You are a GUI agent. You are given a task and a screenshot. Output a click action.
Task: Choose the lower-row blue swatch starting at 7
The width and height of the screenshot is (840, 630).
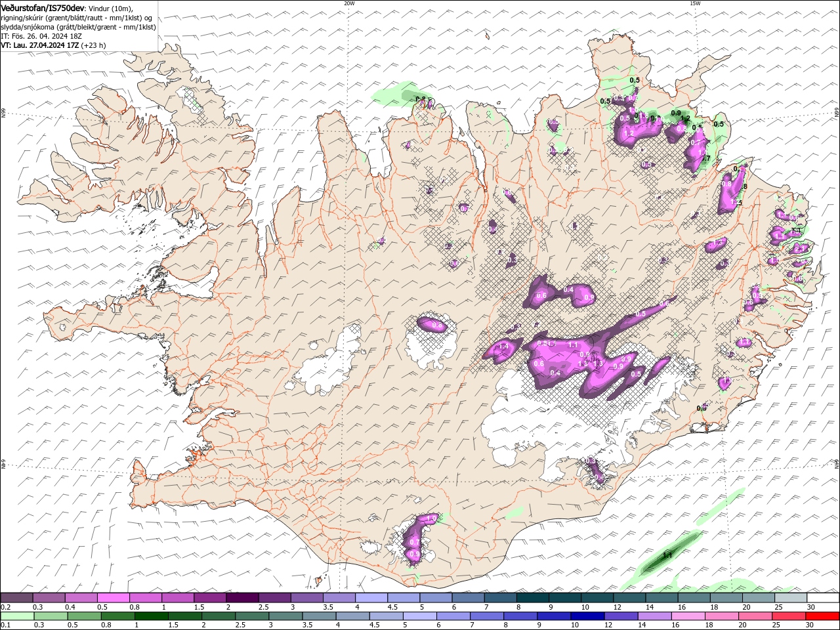click(x=486, y=616)
